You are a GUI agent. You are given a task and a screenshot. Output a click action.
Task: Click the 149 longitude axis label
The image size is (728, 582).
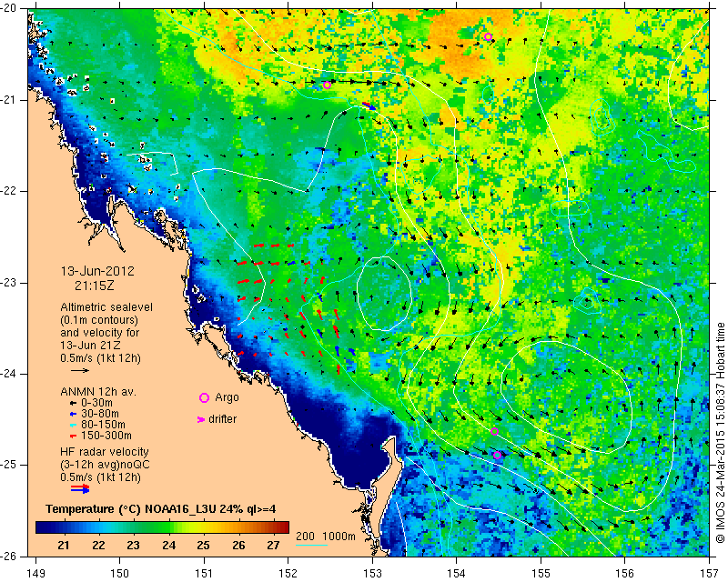click(35, 573)
